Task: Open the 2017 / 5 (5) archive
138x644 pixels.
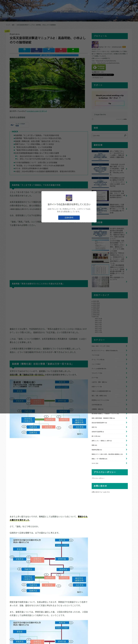Action: click(98, 328)
